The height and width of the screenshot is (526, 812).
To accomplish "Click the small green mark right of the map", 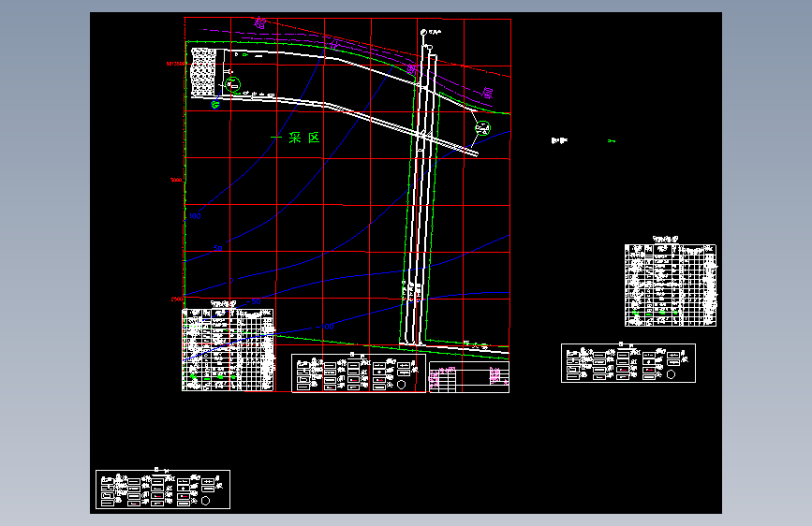I will [611, 140].
